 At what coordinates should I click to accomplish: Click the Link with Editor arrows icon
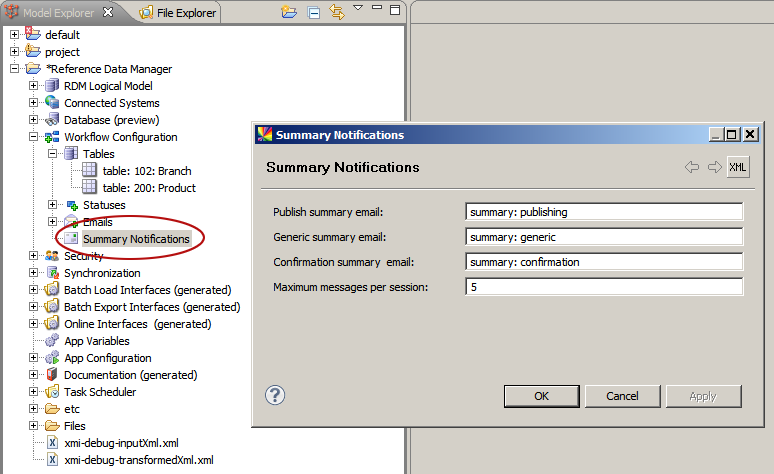[337, 13]
